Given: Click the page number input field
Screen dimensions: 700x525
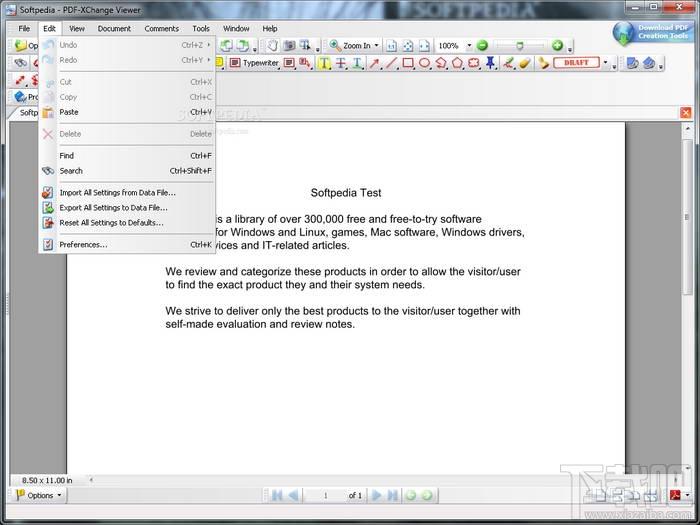Looking at the screenshot, I should point(325,495).
